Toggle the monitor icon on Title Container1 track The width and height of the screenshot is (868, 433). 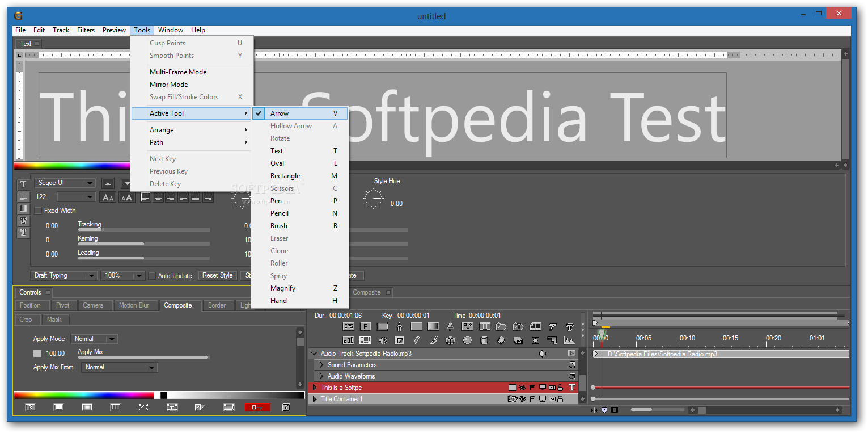point(542,399)
